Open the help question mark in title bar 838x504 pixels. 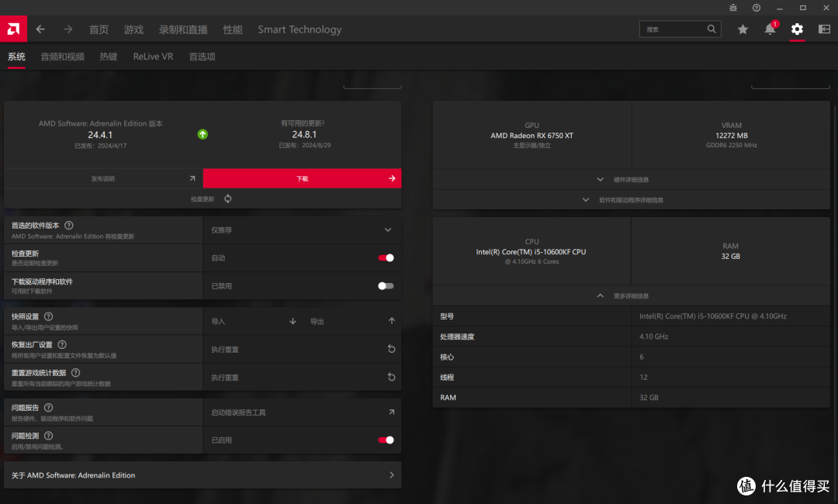[x=757, y=8]
